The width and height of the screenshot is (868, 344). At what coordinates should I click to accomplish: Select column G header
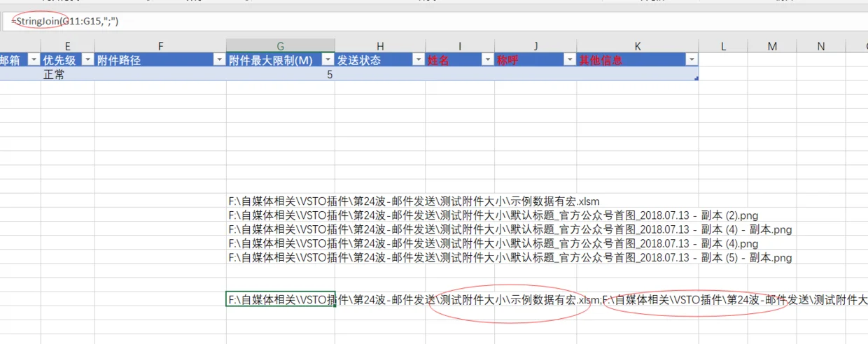[281, 46]
